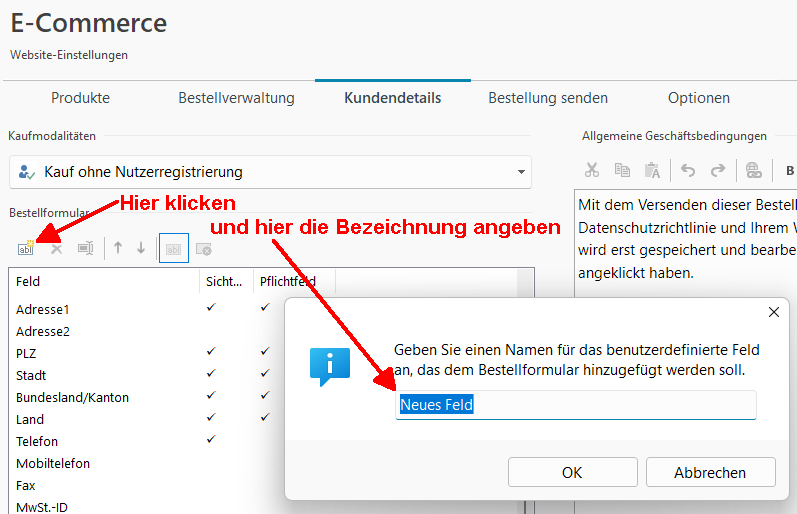This screenshot has width=797, height=514.
Task: Toggle the visible checkmark for Adresse1
Action: [x=211, y=308]
